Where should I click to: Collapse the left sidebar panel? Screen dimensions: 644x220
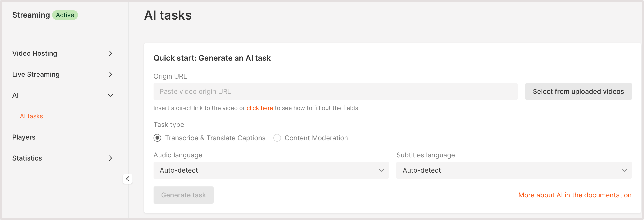(128, 179)
